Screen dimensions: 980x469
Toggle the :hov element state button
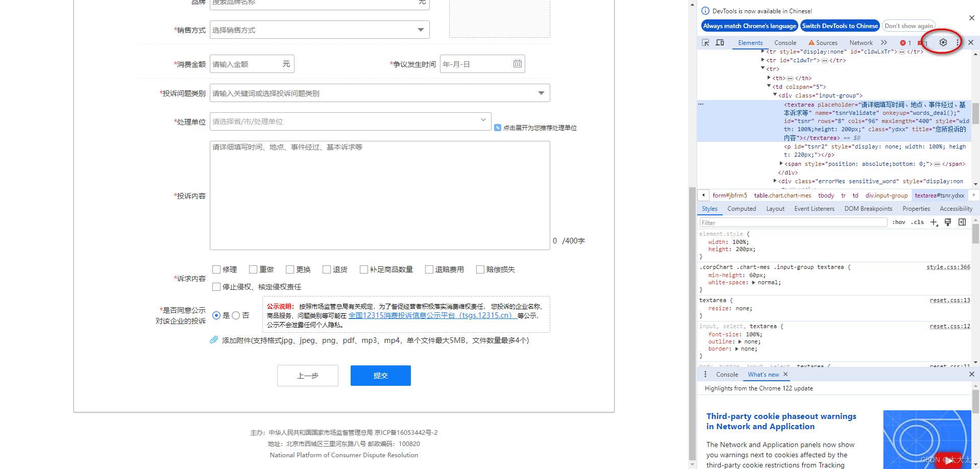click(x=899, y=222)
